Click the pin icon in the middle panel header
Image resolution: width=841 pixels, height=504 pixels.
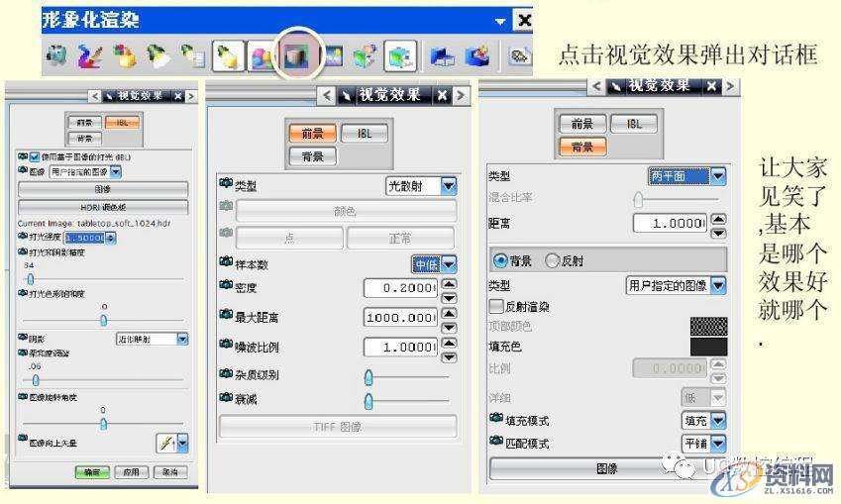click(346, 96)
